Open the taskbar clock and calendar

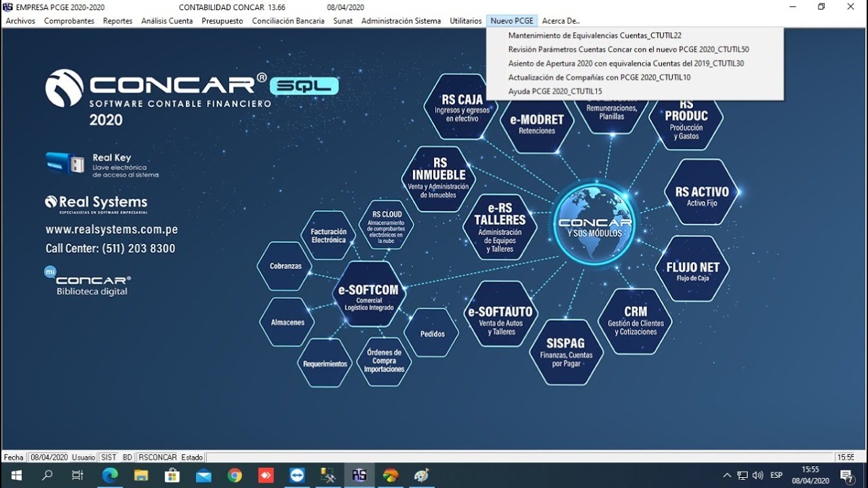[810, 475]
